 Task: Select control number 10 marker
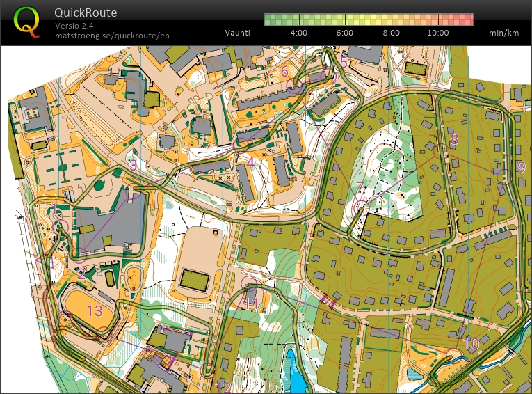coord(471,343)
